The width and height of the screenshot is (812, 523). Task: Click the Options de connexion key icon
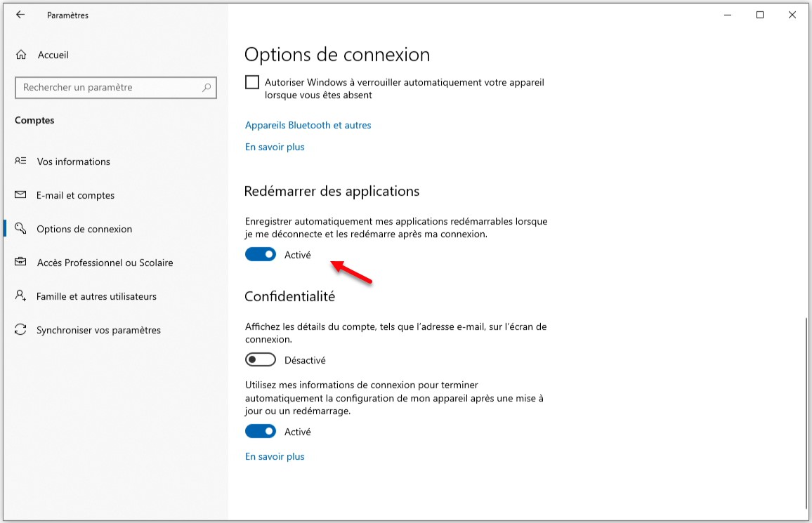tap(20, 229)
